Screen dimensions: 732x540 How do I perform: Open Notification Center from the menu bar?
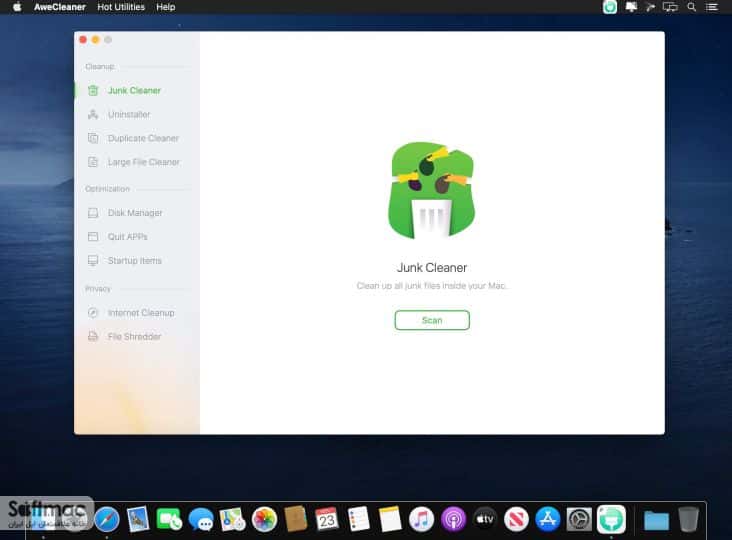click(x=711, y=7)
